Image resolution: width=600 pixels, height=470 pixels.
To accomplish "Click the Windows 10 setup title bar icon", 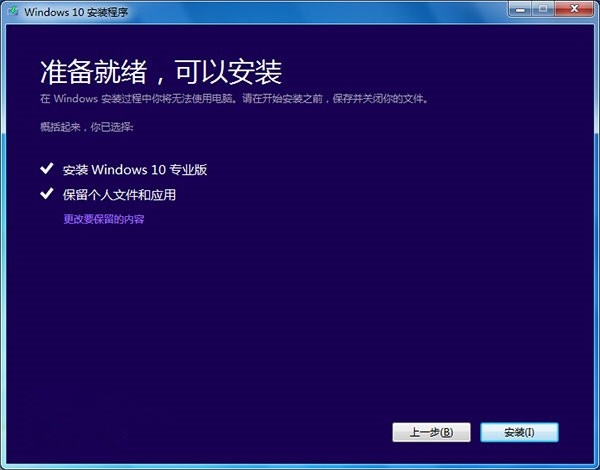I will coord(13,11).
